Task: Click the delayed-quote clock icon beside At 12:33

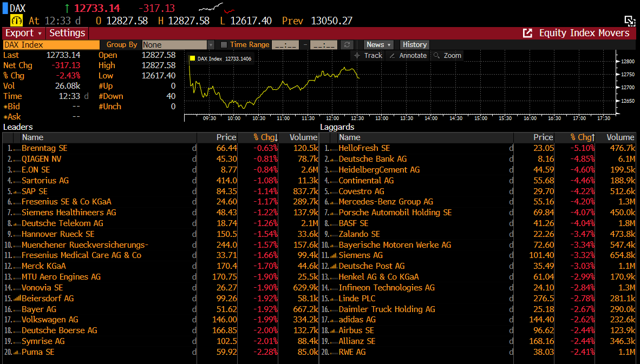Action: [17, 21]
